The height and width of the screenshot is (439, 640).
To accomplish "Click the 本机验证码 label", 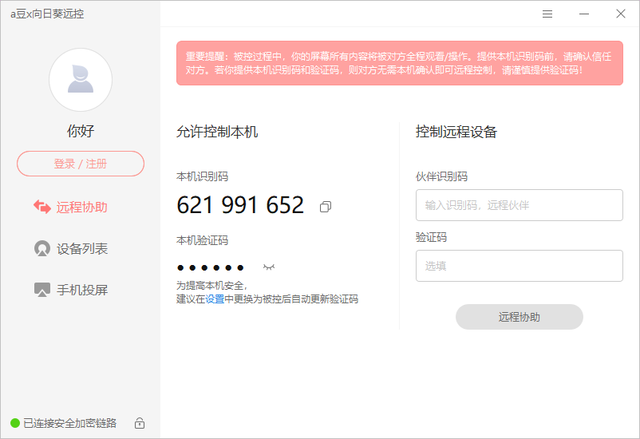I will click(202, 240).
